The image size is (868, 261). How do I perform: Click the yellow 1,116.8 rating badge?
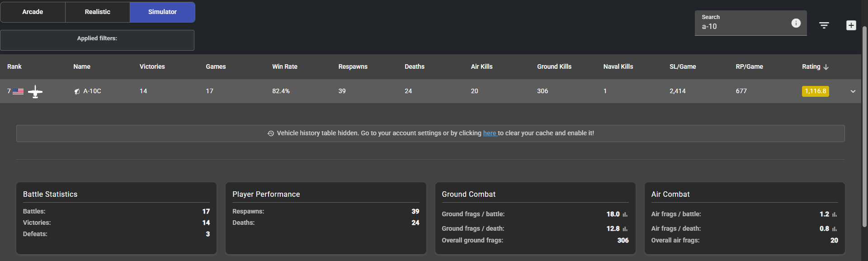point(815,91)
